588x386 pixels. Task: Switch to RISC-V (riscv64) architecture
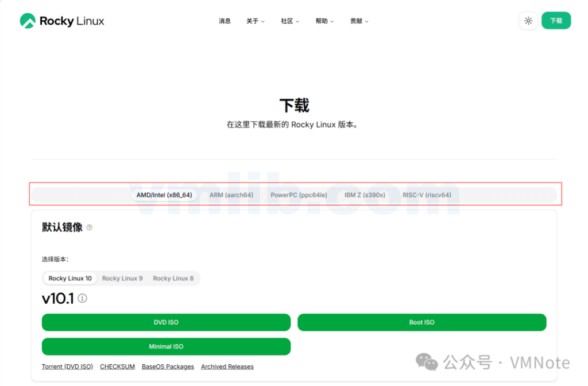coord(427,195)
